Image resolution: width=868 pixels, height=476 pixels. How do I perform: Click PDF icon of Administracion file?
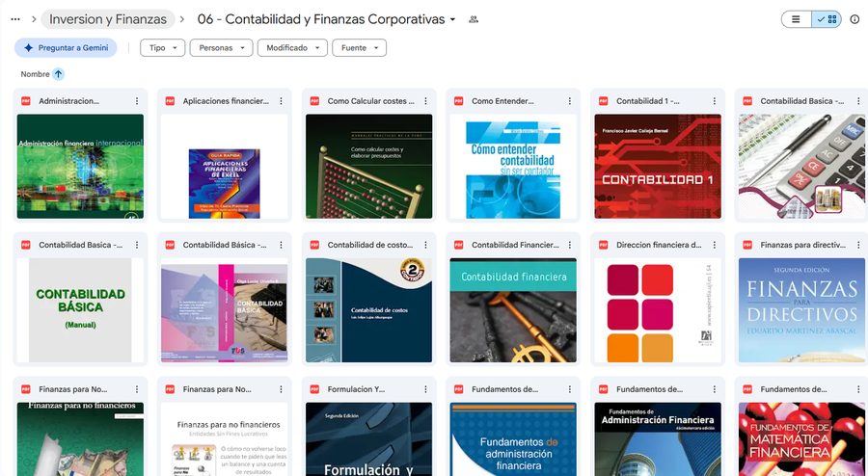click(x=25, y=101)
